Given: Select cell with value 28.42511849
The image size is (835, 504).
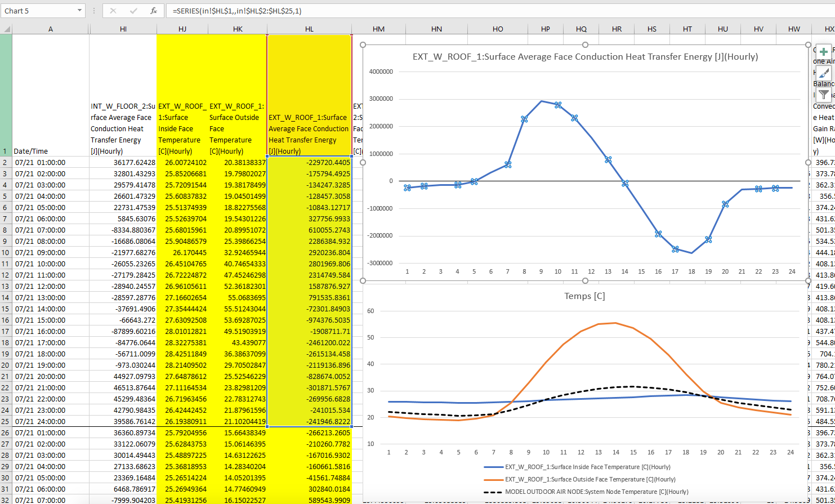Looking at the screenshot, I should pyautogui.click(x=182, y=354).
